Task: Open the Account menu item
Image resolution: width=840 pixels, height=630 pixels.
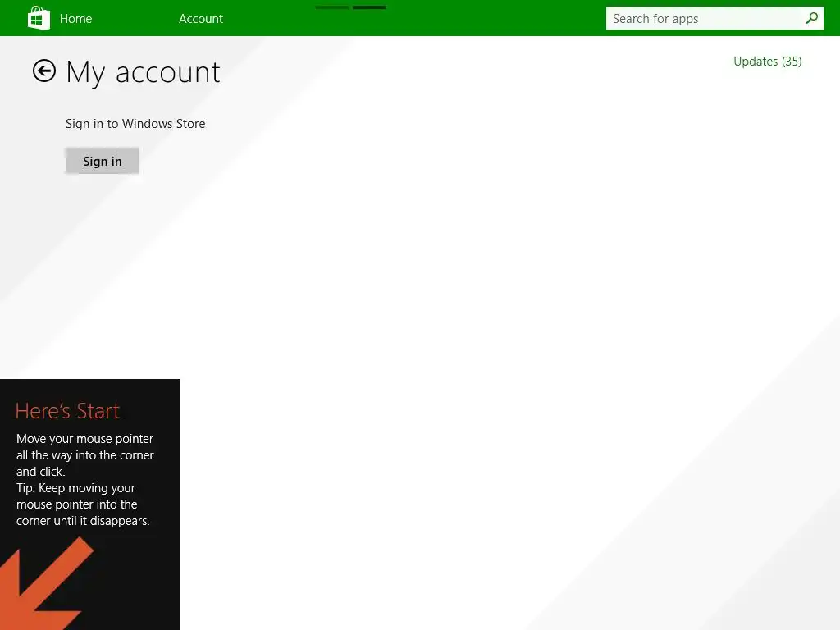Action: point(201,19)
